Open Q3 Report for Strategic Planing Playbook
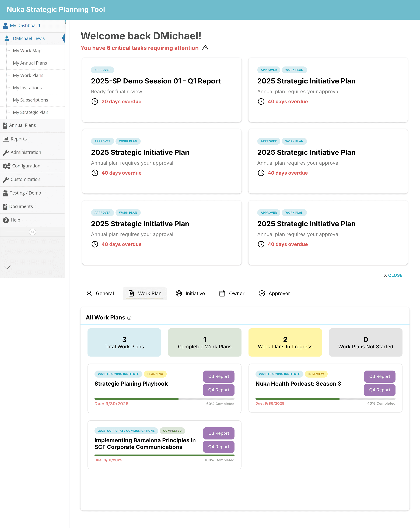The width and height of the screenshot is (420, 528). tap(218, 376)
